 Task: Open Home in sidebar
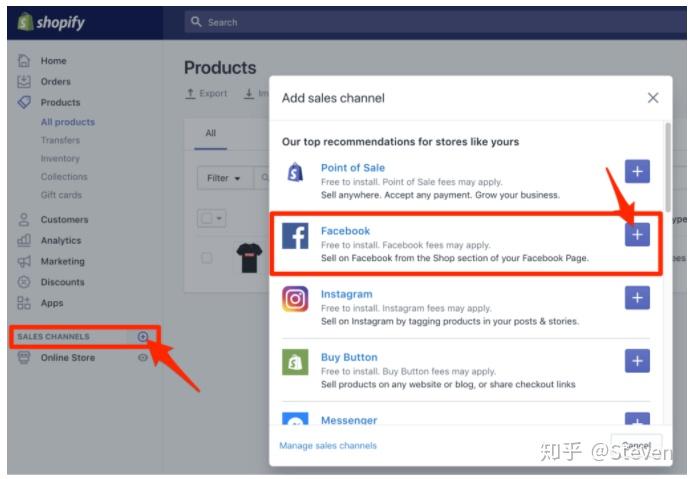click(x=53, y=61)
